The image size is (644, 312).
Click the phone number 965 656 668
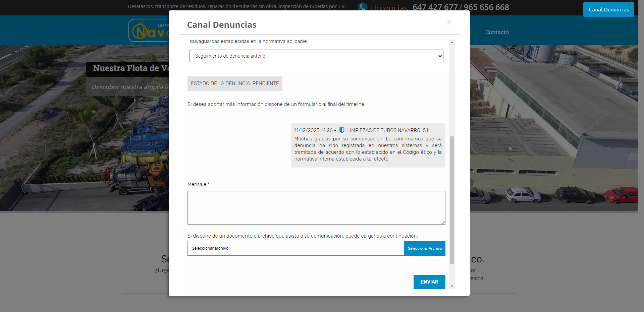tap(486, 7)
